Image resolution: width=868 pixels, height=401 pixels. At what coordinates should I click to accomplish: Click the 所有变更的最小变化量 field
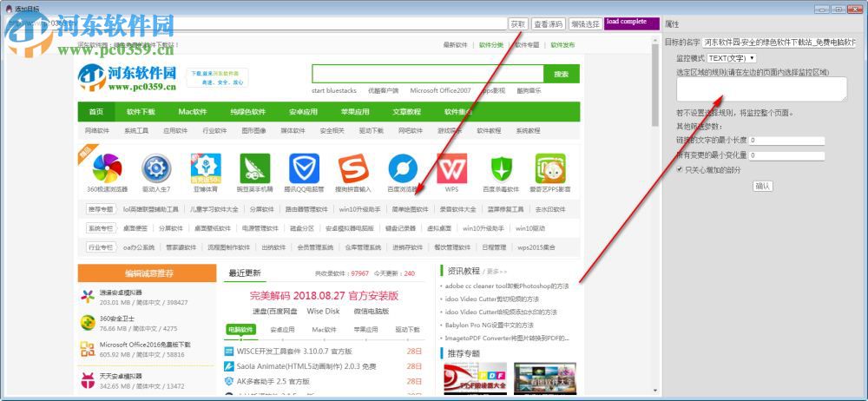[787, 155]
